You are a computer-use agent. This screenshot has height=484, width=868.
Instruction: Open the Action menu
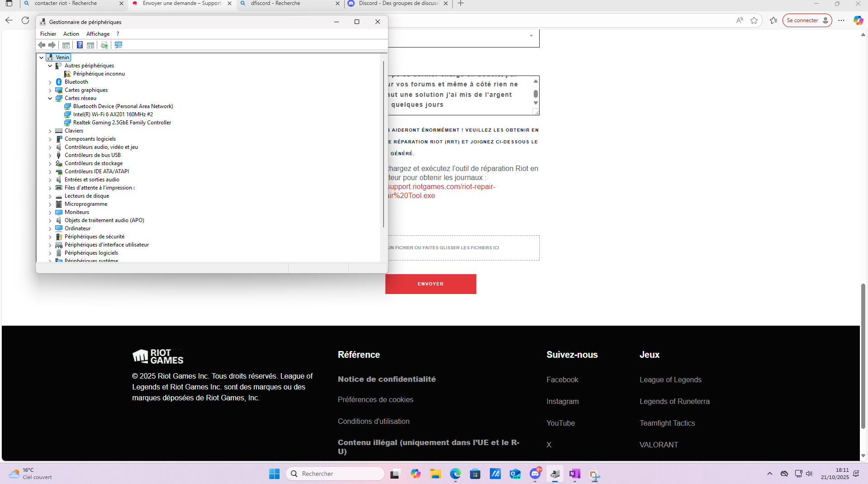point(71,34)
